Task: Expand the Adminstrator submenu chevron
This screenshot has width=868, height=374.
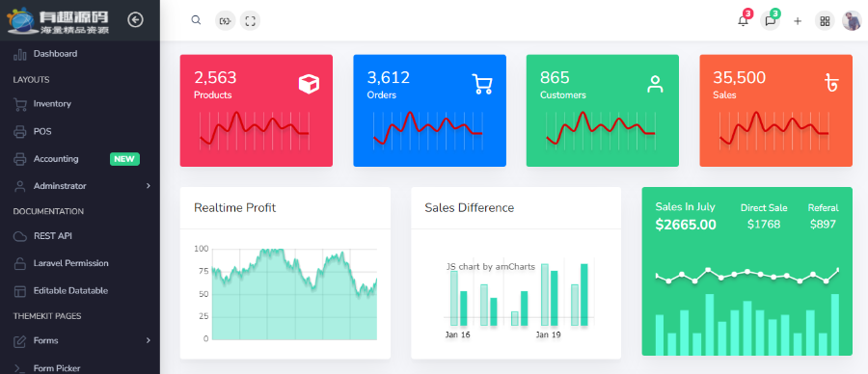Action: [149, 186]
